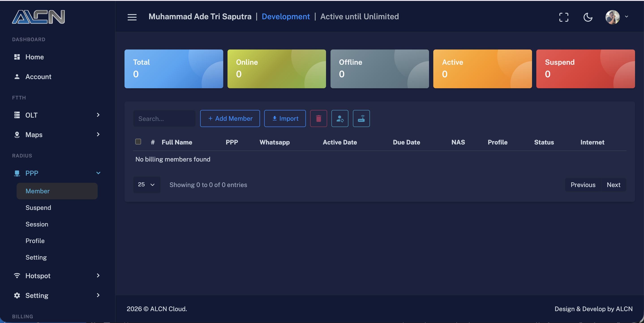The width and height of the screenshot is (644, 323).
Task: Click the Add Member button
Action: tap(230, 118)
